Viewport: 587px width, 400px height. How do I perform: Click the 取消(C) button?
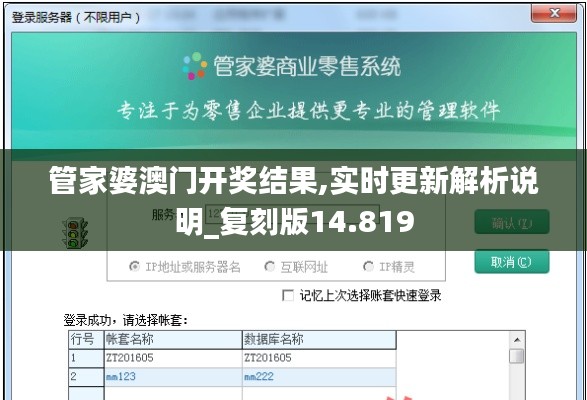(x=512, y=262)
